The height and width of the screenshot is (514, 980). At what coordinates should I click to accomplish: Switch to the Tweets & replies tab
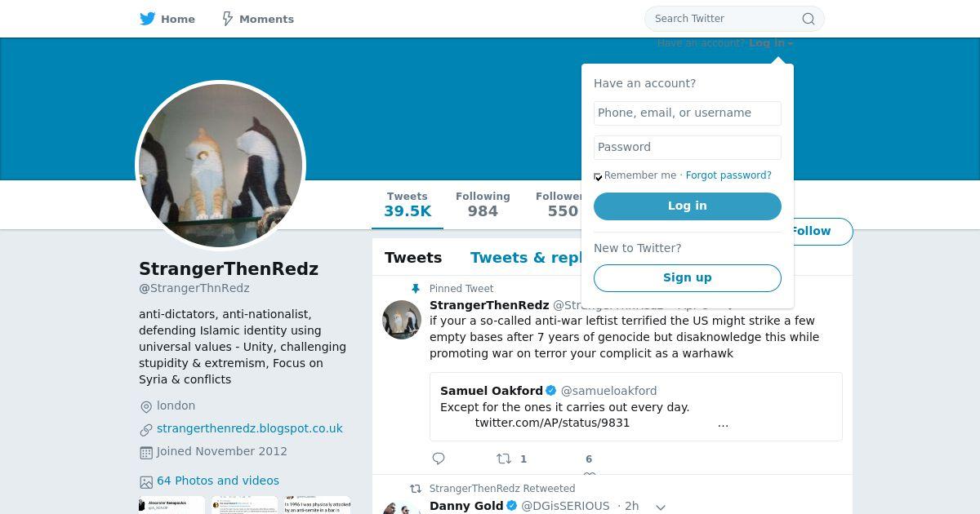[526, 258]
